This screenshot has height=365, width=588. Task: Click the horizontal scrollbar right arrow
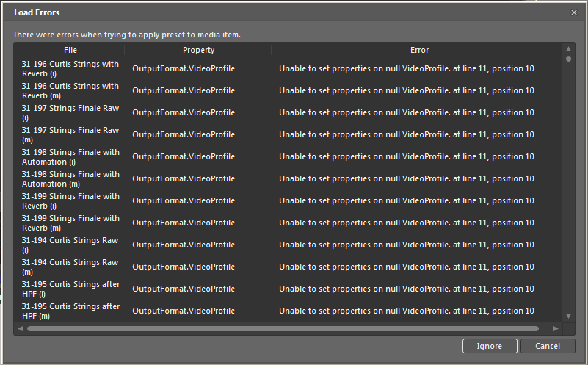point(556,328)
